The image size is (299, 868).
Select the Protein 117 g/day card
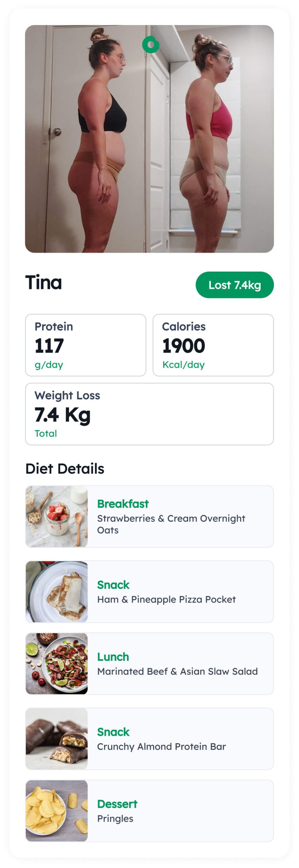86,345
